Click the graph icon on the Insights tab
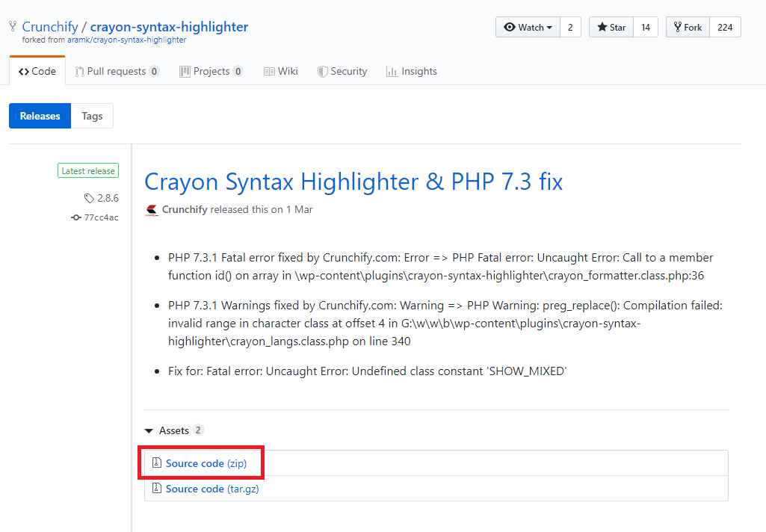The height and width of the screenshot is (532, 766). point(392,72)
